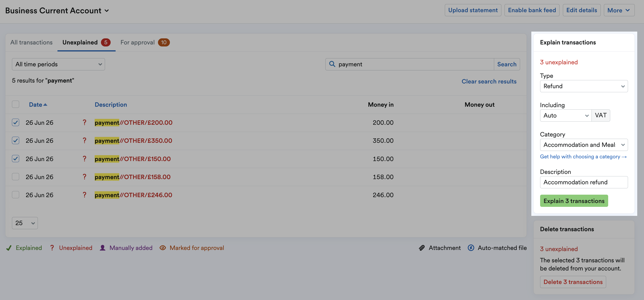Click the Description field with Accommodation refund
Screen dimensions: 644x300
(x=584, y=182)
